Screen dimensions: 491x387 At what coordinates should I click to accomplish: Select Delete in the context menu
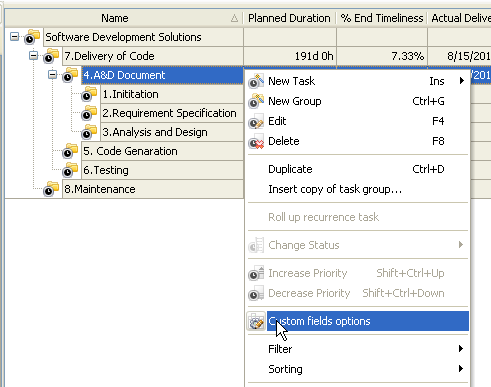point(357,141)
